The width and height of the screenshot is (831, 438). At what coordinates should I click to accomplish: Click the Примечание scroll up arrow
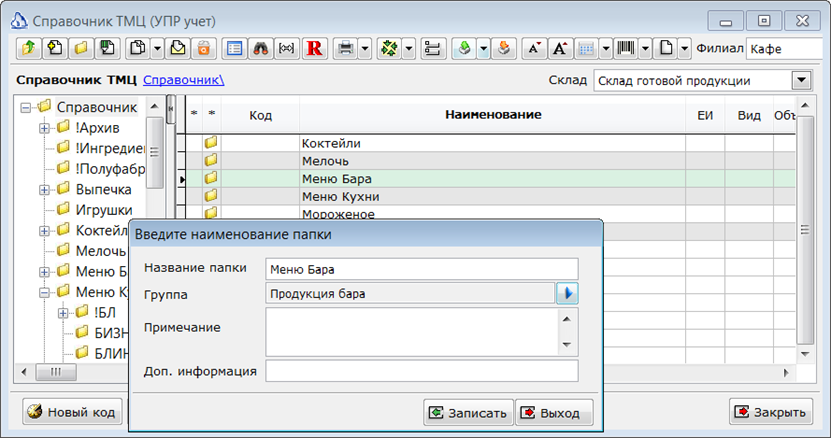coord(567,319)
